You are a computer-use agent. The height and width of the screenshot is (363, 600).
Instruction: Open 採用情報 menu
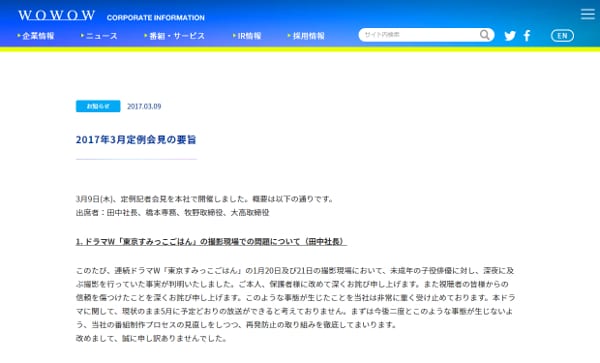pyautogui.click(x=306, y=36)
